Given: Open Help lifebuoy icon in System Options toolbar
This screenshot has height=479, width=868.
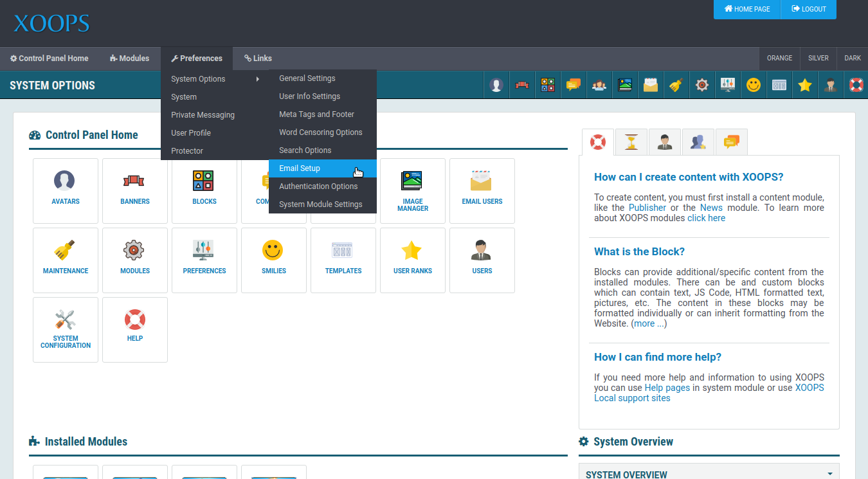Looking at the screenshot, I should 856,85.
